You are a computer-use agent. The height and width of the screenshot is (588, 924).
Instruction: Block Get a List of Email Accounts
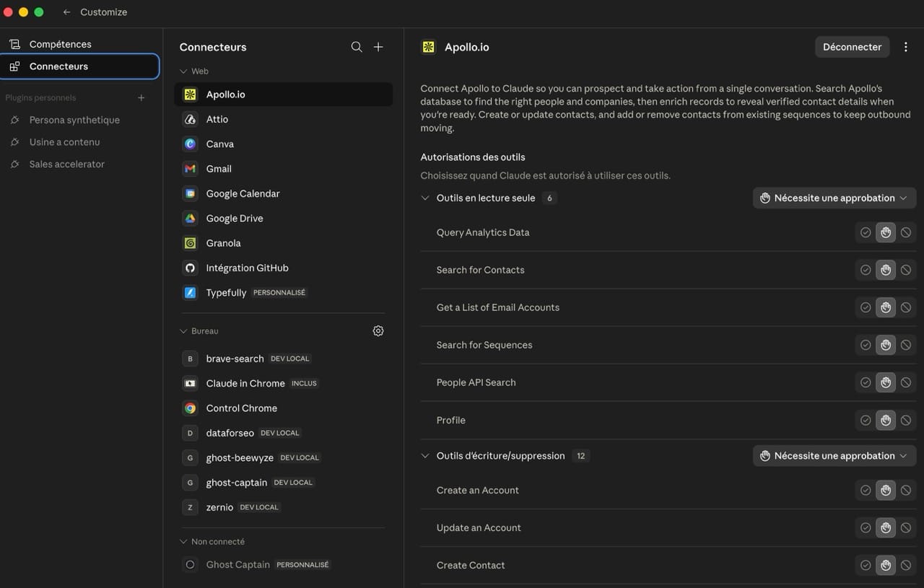(906, 307)
